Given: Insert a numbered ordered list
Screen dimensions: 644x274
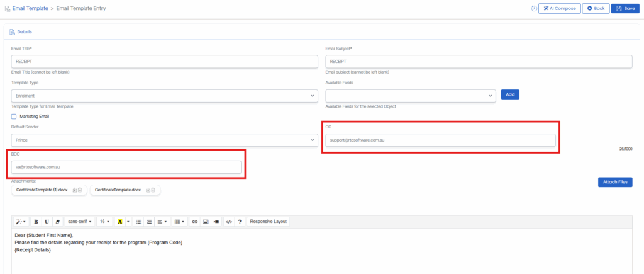Looking at the screenshot, I should (x=149, y=222).
